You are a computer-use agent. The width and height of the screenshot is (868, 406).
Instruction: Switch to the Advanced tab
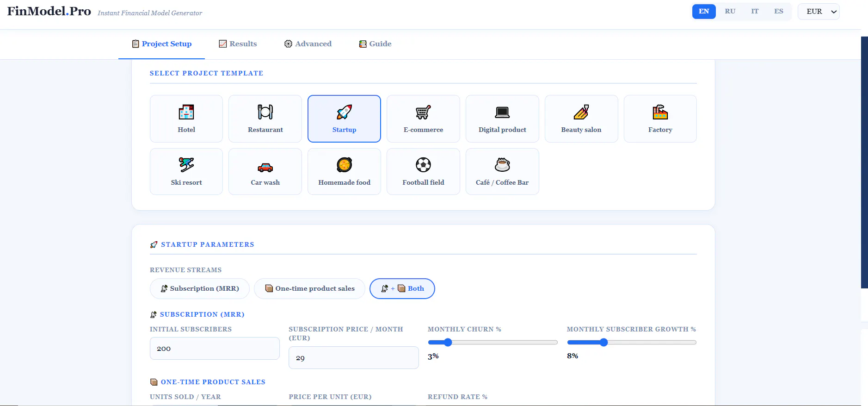click(308, 44)
